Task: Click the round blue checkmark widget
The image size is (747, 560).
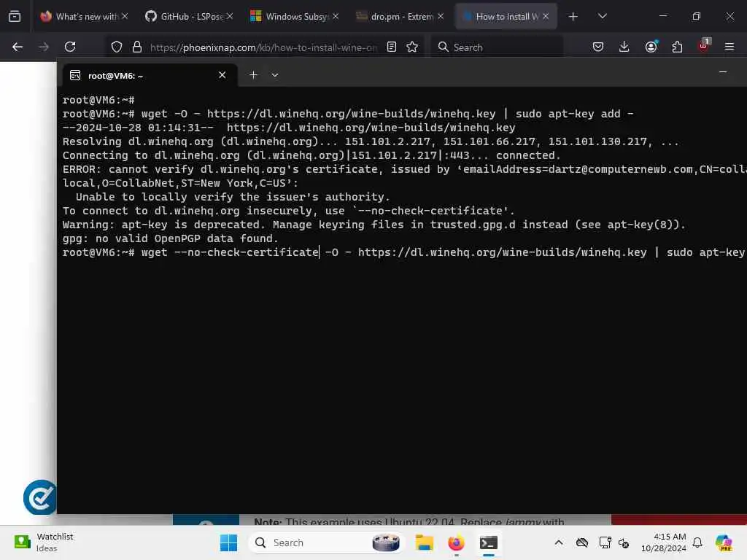Action: click(40, 497)
